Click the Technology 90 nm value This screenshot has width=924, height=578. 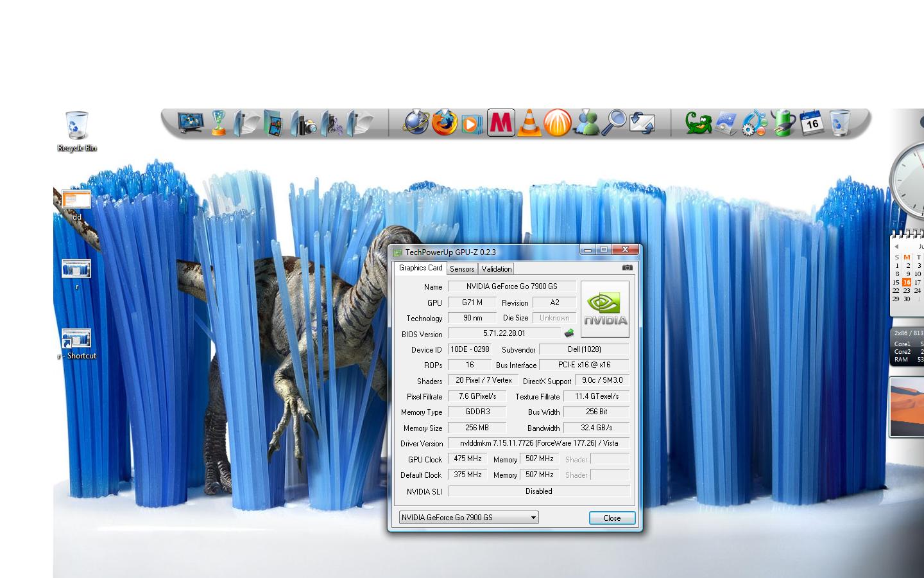pos(472,318)
